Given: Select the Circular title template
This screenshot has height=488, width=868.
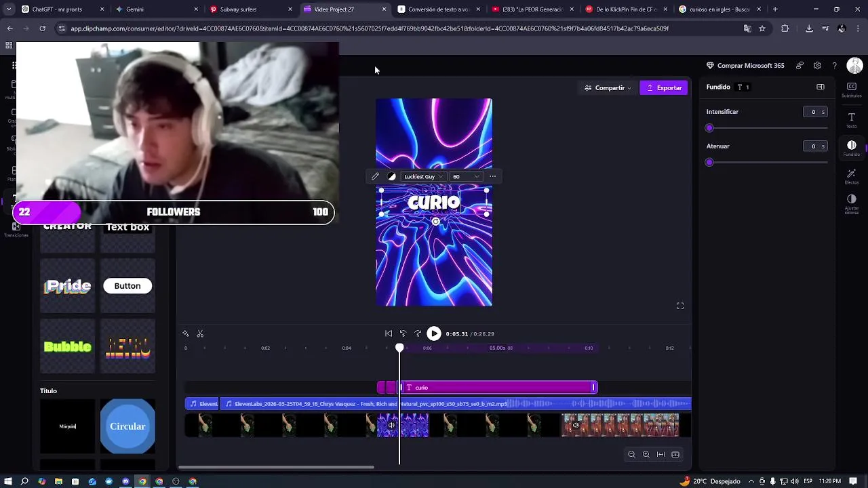Looking at the screenshot, I should pos(127,426).
